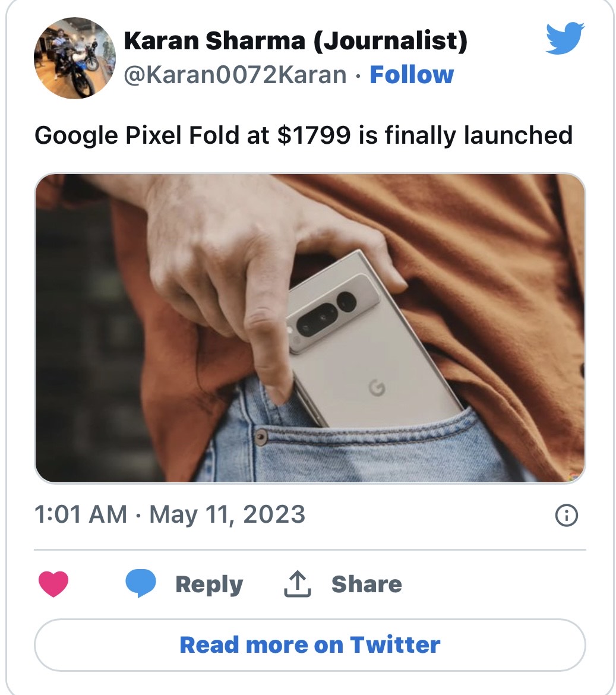The height and width of the screenshot is (695, 616).
Task: Click the May 11, 2023 date
Action: tap(227, 514)
